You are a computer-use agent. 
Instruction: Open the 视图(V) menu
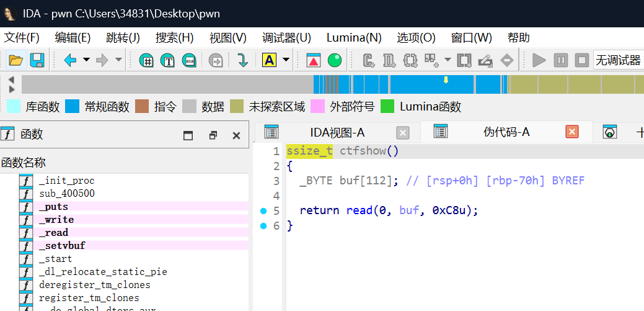click(x=228, y=38)
